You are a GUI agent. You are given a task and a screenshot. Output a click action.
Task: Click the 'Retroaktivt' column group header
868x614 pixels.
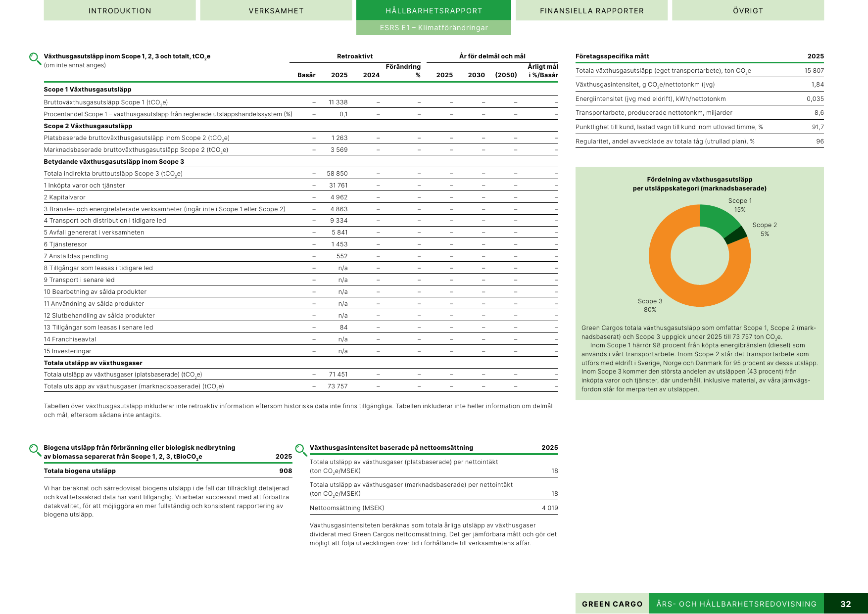point(355,56)
